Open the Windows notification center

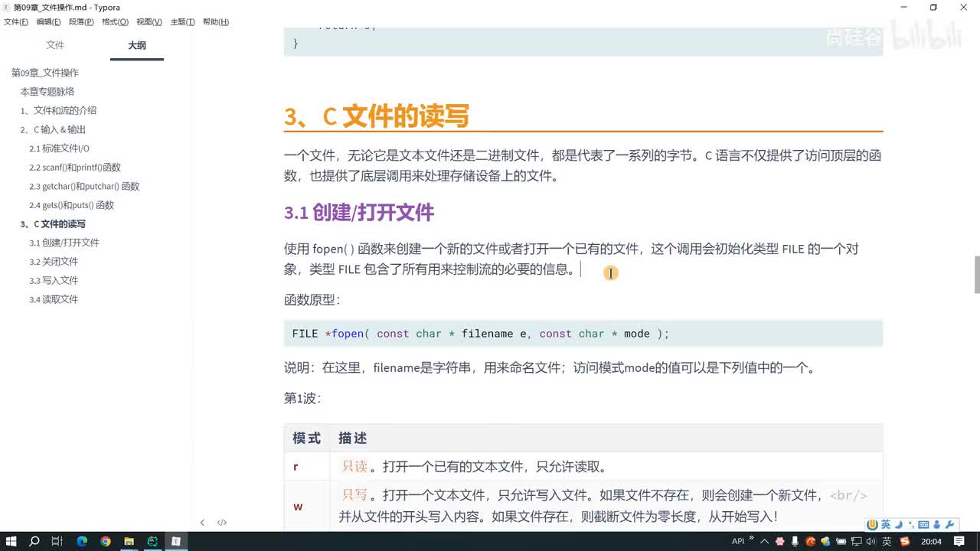click(959, 541)
